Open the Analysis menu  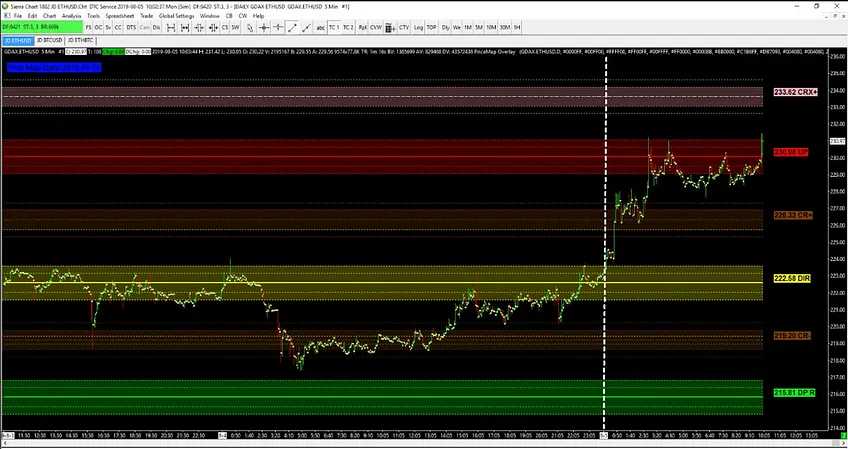(x=71, y=16)
